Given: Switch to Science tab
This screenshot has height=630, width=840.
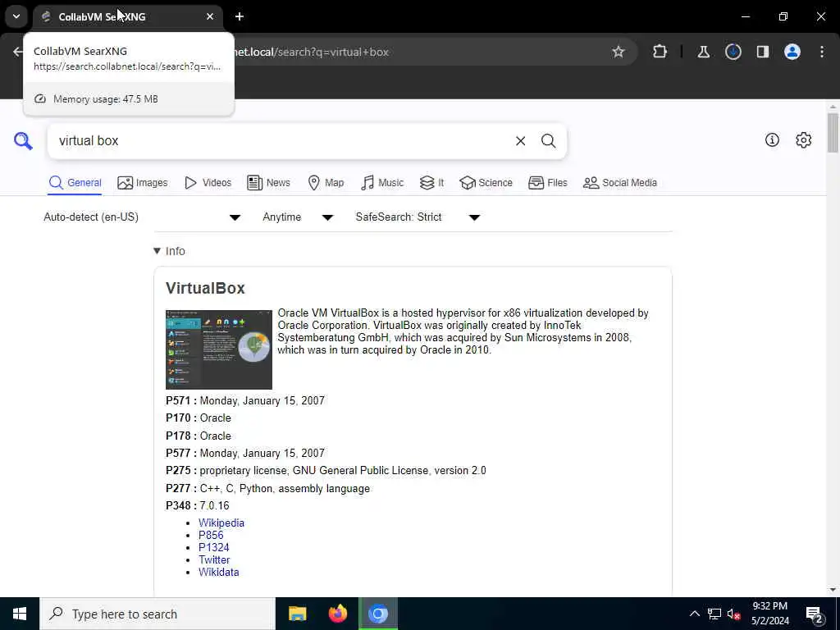Looking at the screenshot, I should click(486, 183).
